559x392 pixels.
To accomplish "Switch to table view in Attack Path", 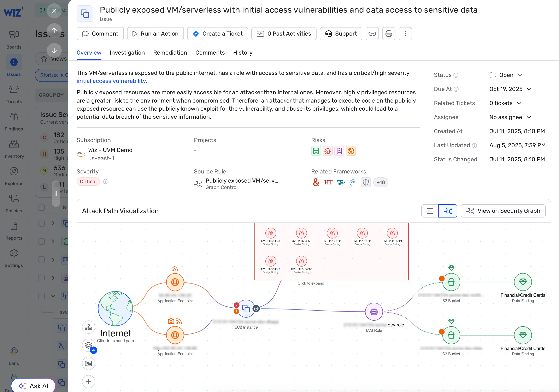I will pyautogui.click(x=430, y=211).
